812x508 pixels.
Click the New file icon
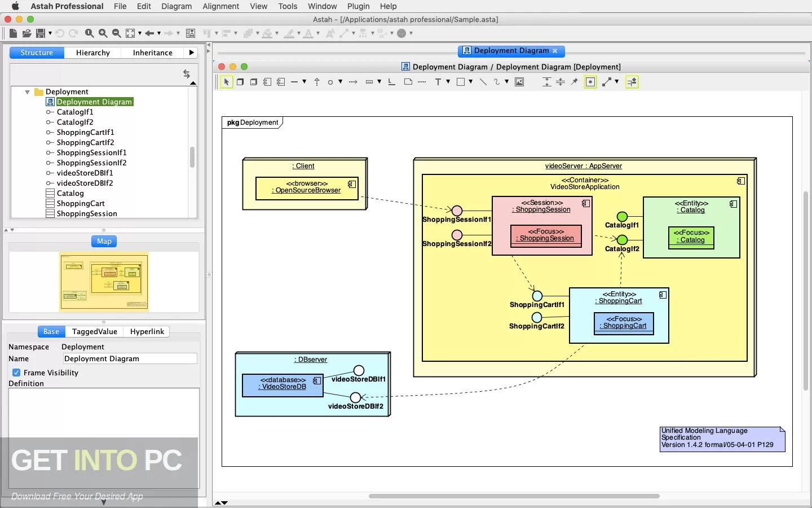tap(13, 33)
